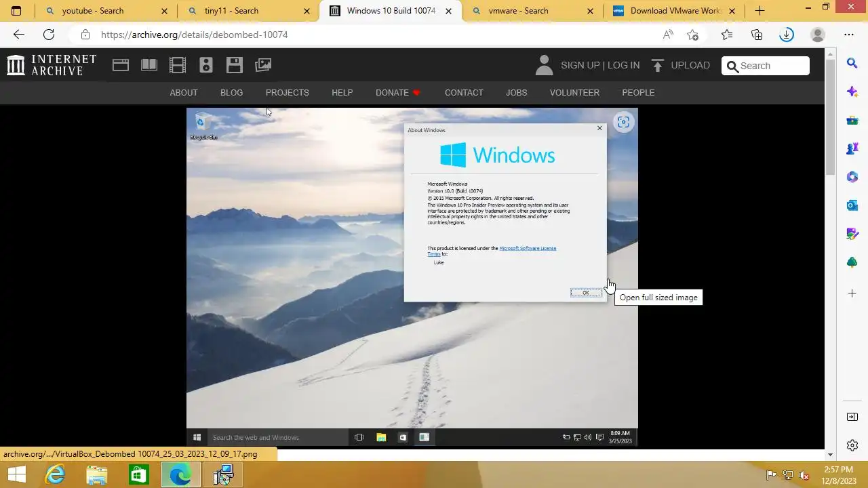Click the volume icon in system tray
868x488 pixels.
point(804,475)
